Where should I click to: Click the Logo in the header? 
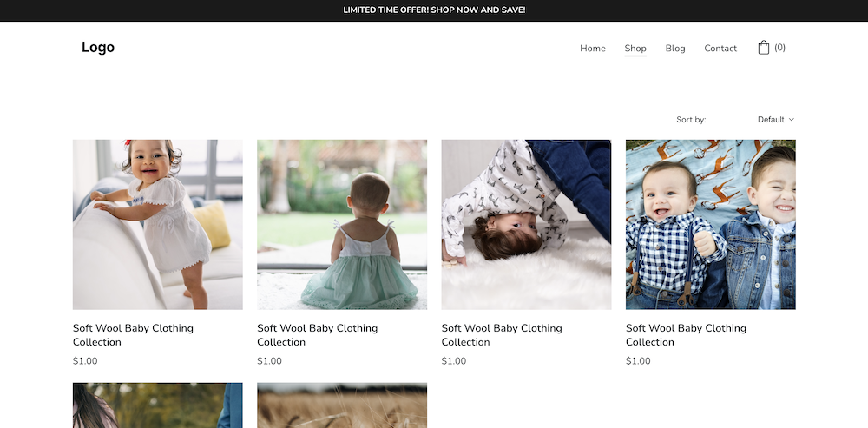point(98,48)
